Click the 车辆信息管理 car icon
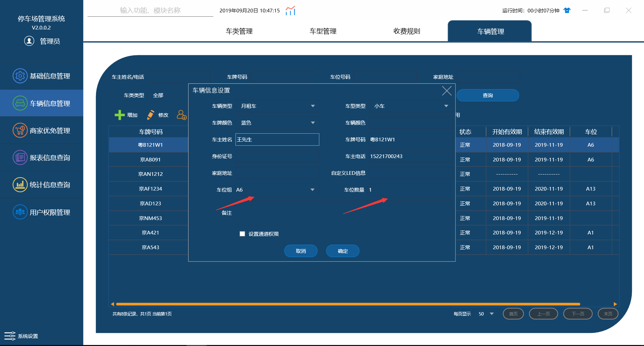Viewport: 644px width, 346px height. pos(20,103)
